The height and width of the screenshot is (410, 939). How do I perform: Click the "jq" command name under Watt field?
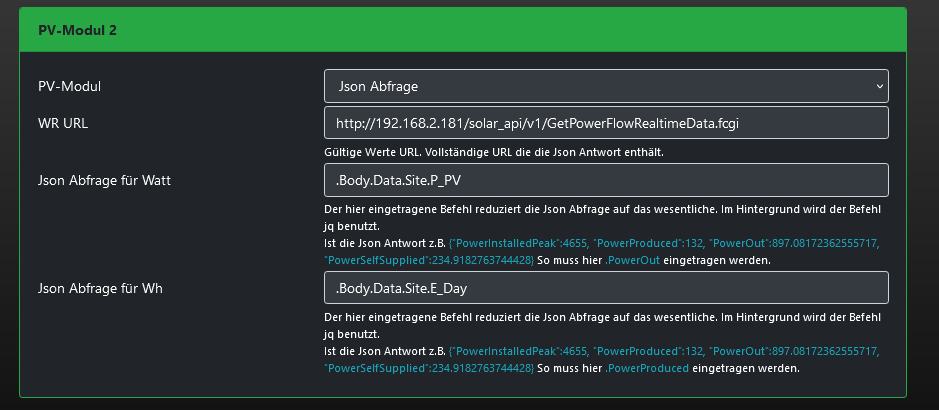pos(332,227)
